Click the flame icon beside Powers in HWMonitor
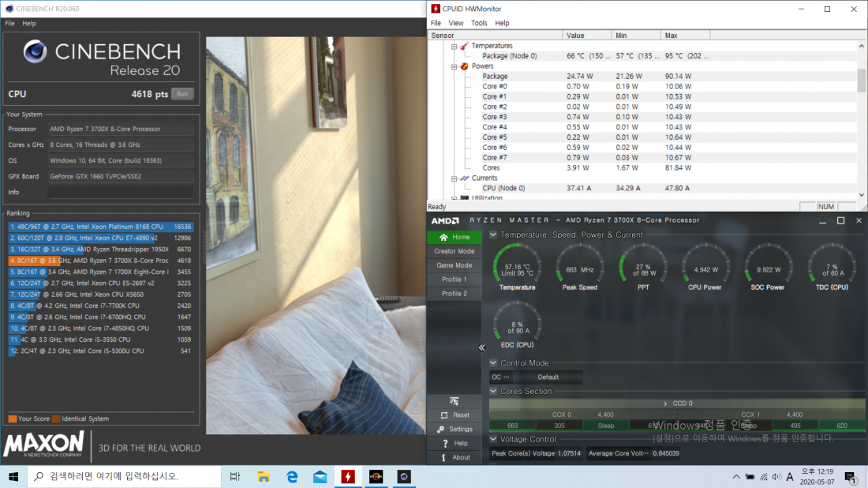 pos(465,66)
